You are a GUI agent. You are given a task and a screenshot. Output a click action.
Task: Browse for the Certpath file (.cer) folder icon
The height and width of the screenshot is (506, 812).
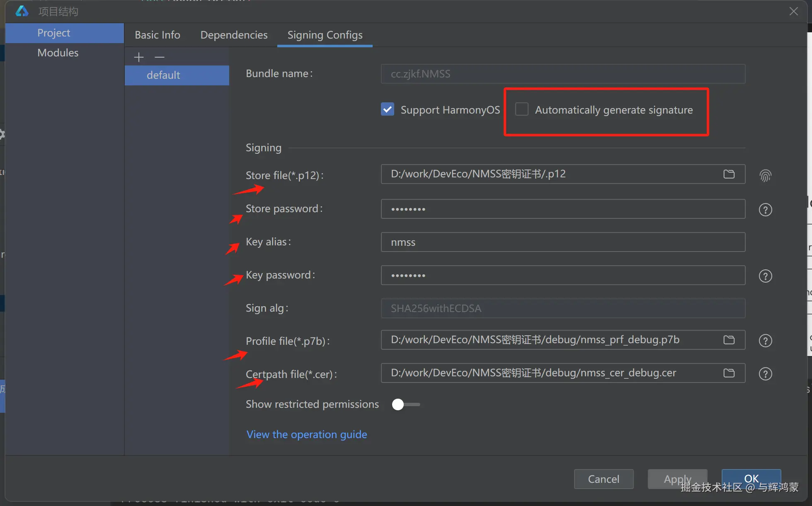pos(729,373)
